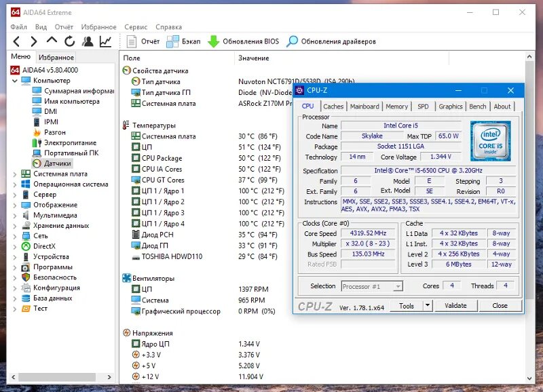Click the Температуры section icon
543x392 pixels.
tap(126, 125)
